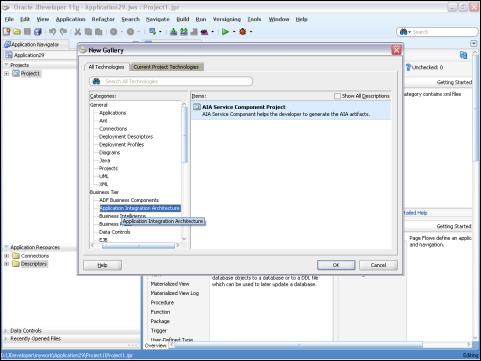The width and height of the screenshot is (481, 361).
Task: Expand the Connections folder node
Action: [7, 256]
